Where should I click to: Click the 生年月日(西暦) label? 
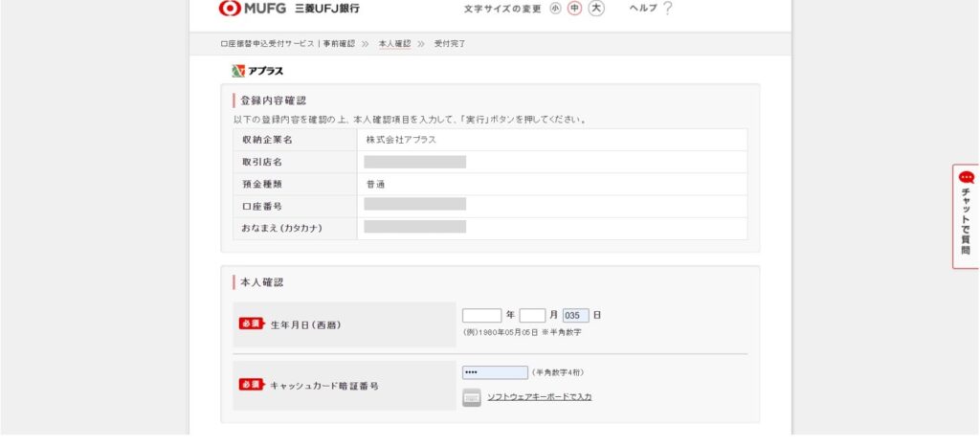point(306,324)
